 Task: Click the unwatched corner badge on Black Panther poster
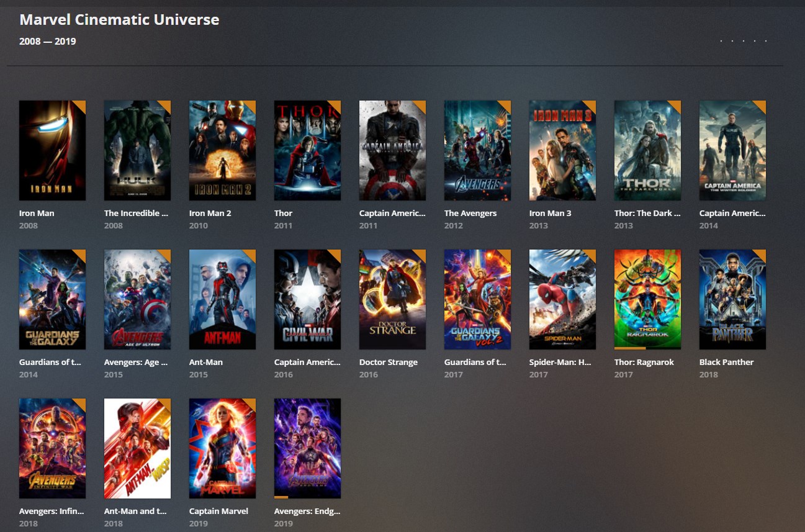(x=761, y=255)
